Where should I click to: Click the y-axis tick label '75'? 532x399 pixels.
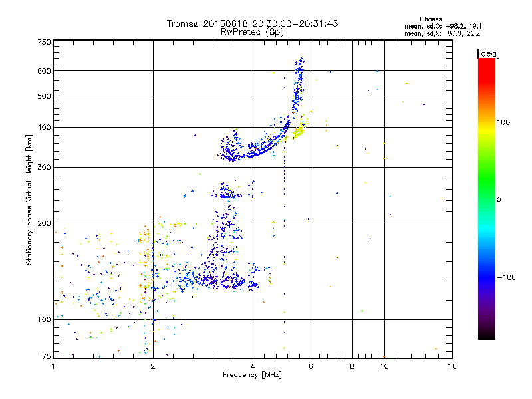click(47, 356)
